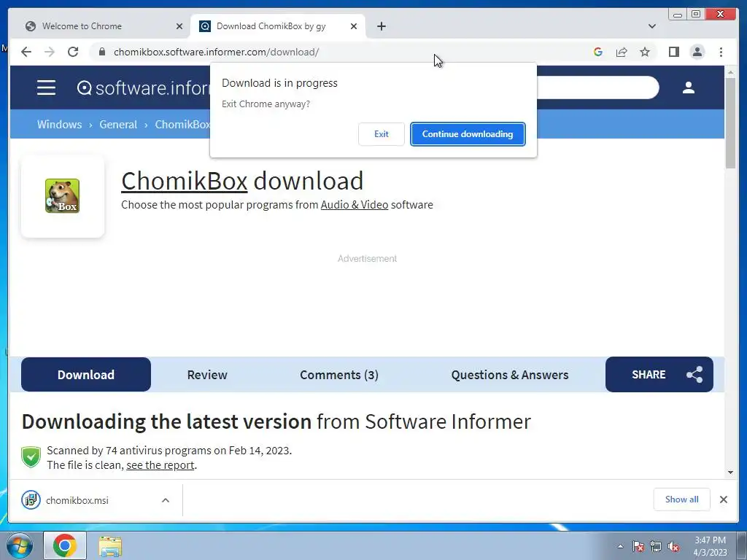Close the downloads bar
Screen dimensions: 747x560
click(x=724, y=499)
